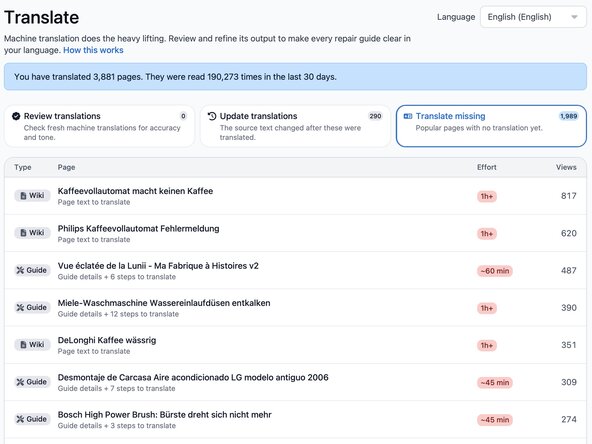Open the Language dropdown
592x444 pixels.
[x=533, y=17]
